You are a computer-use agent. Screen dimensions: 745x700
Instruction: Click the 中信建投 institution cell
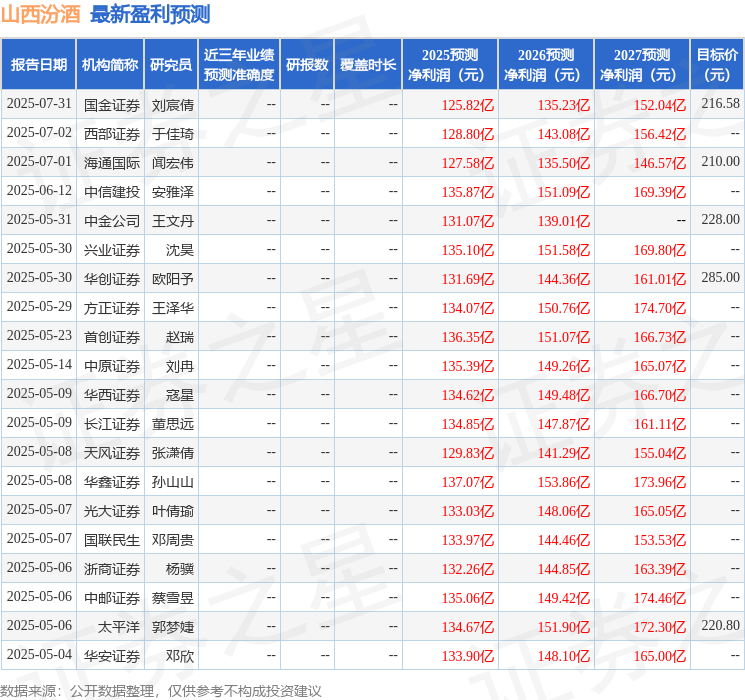pos(112,192)
